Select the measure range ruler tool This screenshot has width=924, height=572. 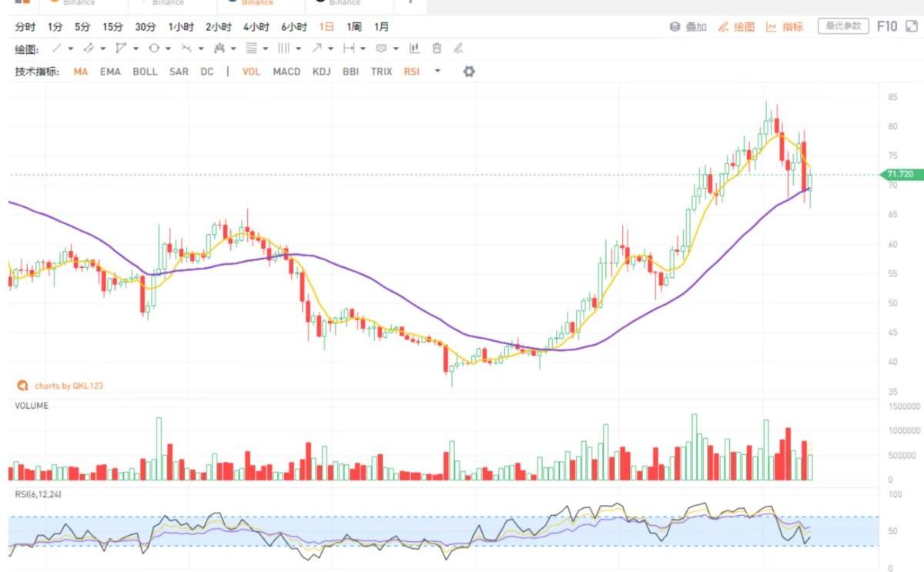pos(348,49)
